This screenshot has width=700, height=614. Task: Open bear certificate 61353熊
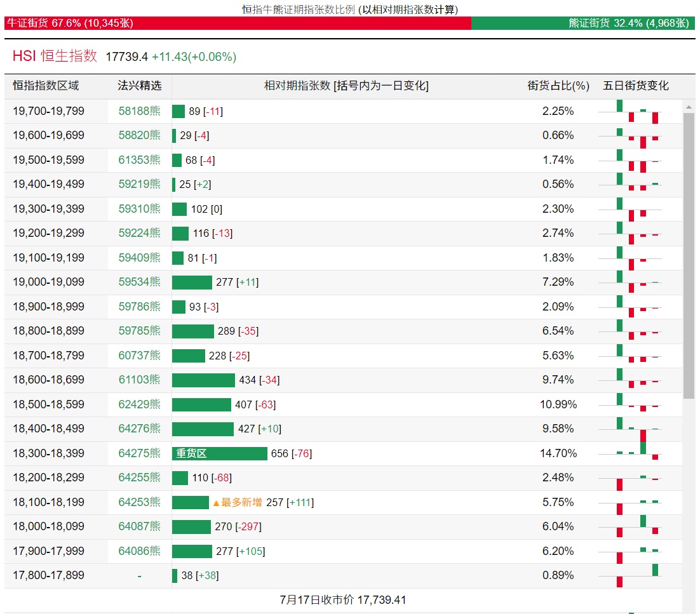pos(139,160)
